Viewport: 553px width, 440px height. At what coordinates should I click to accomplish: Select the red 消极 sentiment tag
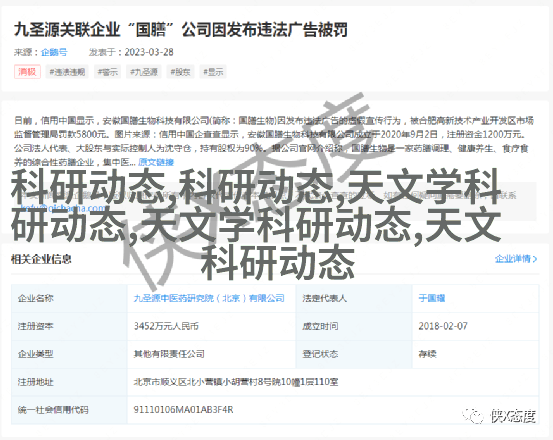click(27, 72)
